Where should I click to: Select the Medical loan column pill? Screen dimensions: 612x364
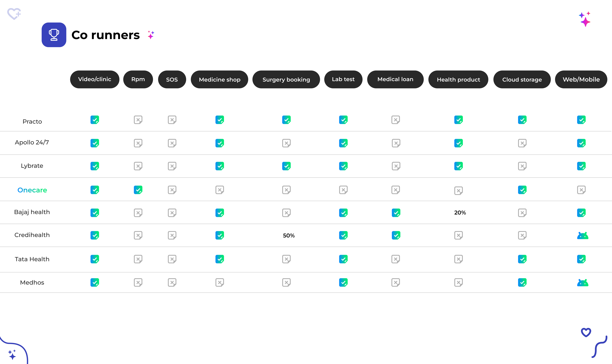coord(395,79)
